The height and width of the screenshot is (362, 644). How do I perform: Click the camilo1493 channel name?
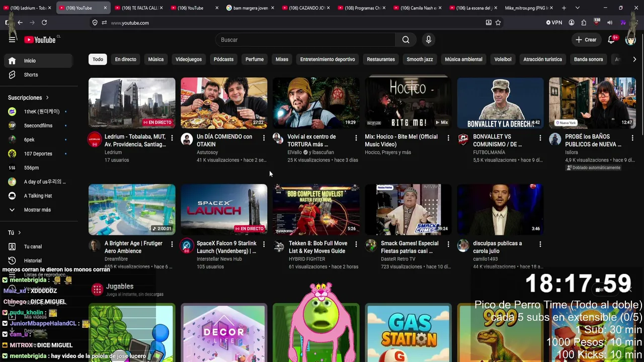(x=486, y=259)
